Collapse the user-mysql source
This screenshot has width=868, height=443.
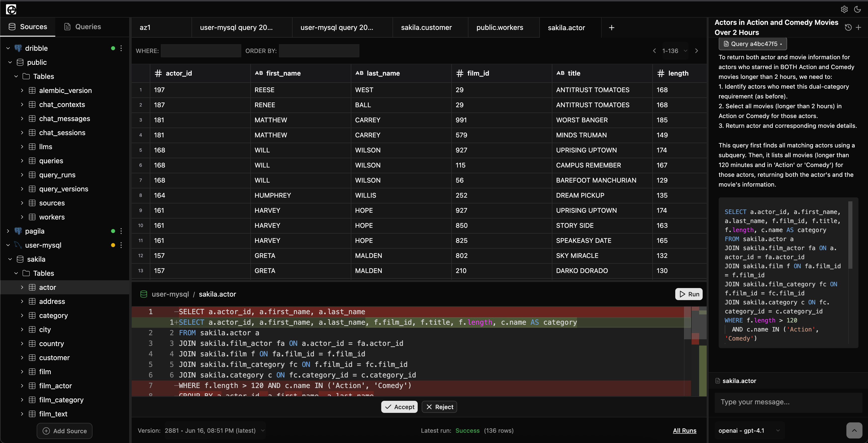pyautogui.click(x=8, y=245)
